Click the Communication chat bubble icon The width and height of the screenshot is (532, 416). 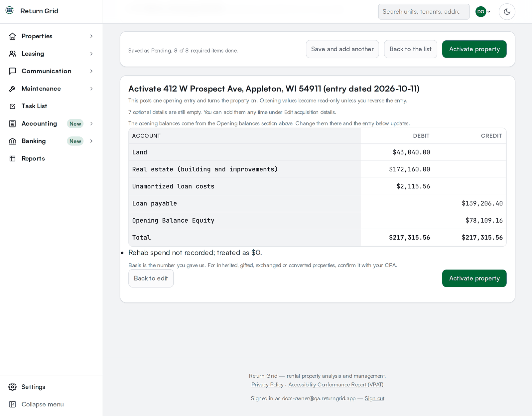(x=13, y=71)
